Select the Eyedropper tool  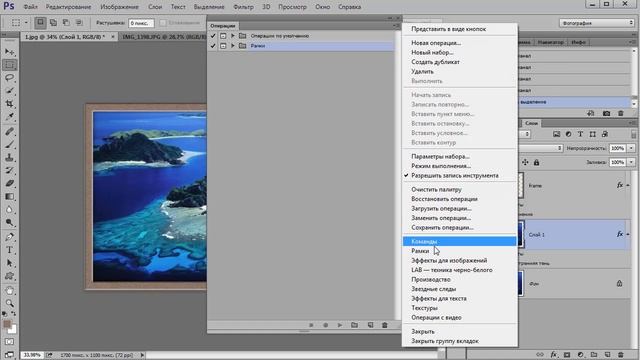(9, 117)
